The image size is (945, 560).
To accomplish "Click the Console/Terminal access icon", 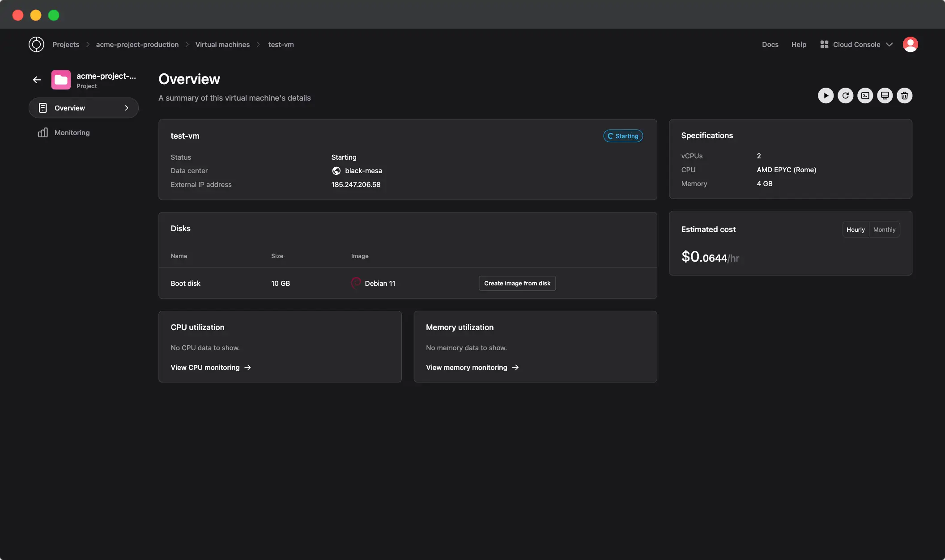I will pyautogui.click(x=865, y=95).
